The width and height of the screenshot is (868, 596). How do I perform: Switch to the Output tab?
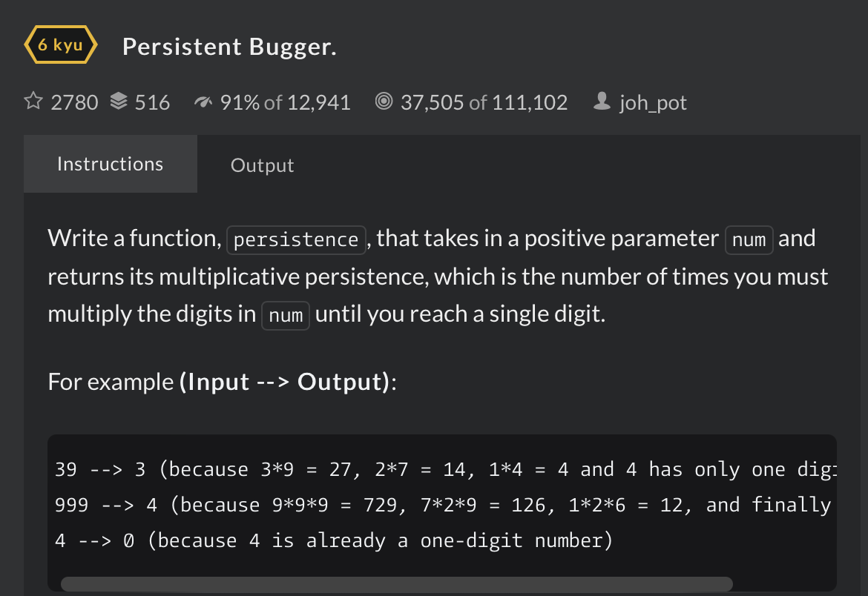pyautogui.click(x=262, y=165)
